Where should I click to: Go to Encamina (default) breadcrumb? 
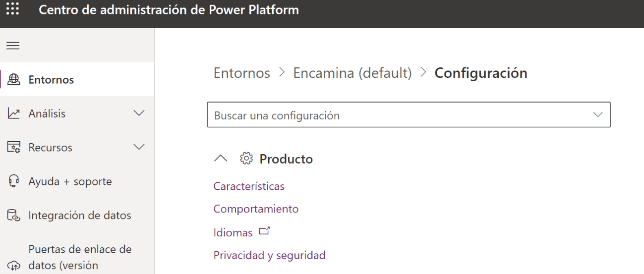(x=352, y=73)
